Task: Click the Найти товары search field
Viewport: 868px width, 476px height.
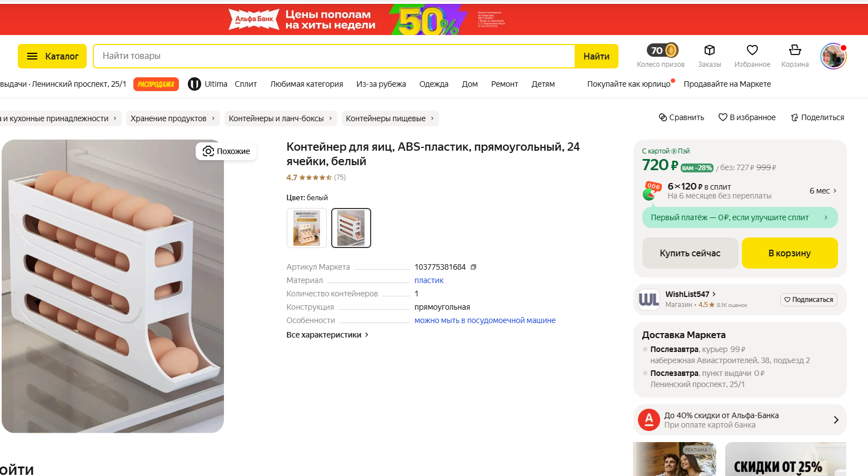Action: coord(333,56)
